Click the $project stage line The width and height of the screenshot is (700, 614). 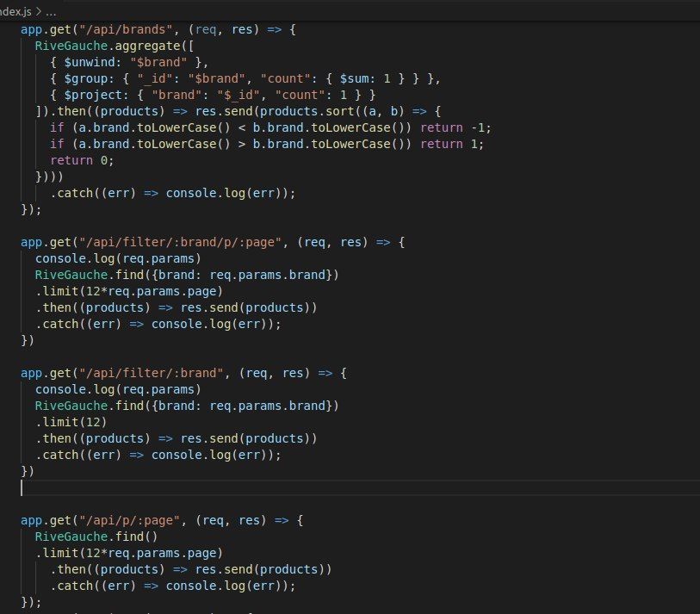[213, 95]
